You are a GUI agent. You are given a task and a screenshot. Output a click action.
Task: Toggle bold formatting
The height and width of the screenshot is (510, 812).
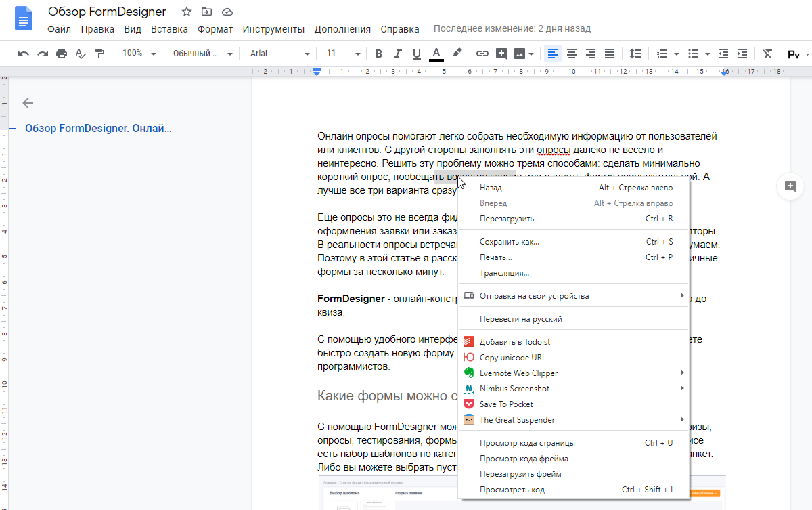click(378, 54)
